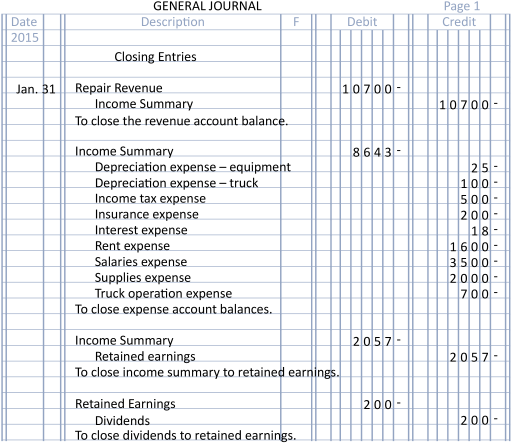Select the Page 1 label
The width and height of the screenshot is (511, 443).
[x=461, y=6]
